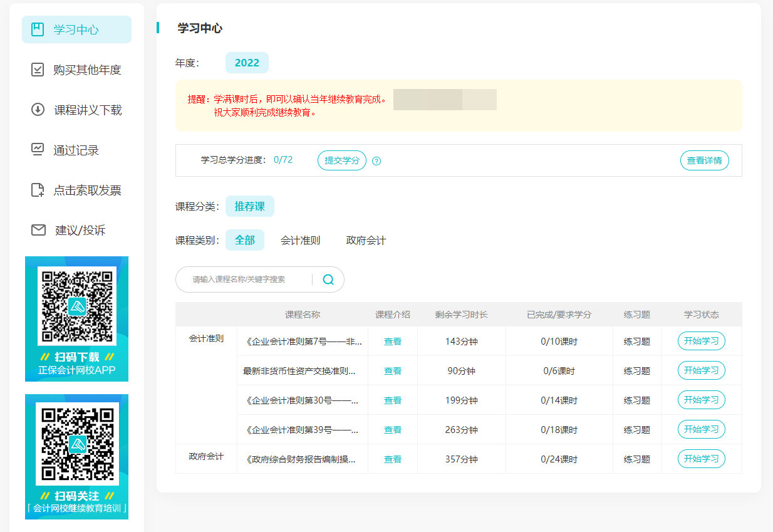Open 建议/投诉 via the envelope icon
773x532 pixels.
[x=38, y=230]
